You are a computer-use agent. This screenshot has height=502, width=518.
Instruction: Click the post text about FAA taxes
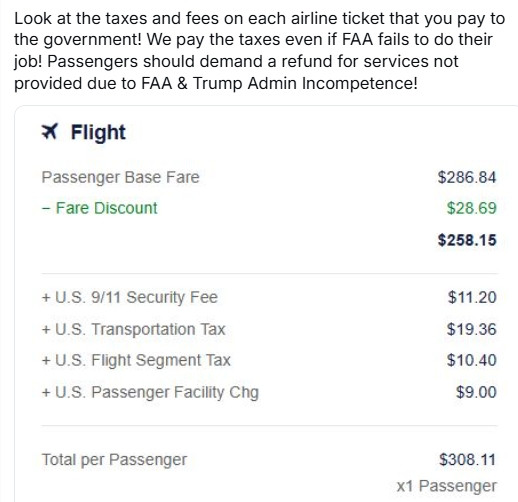(259, 51)
